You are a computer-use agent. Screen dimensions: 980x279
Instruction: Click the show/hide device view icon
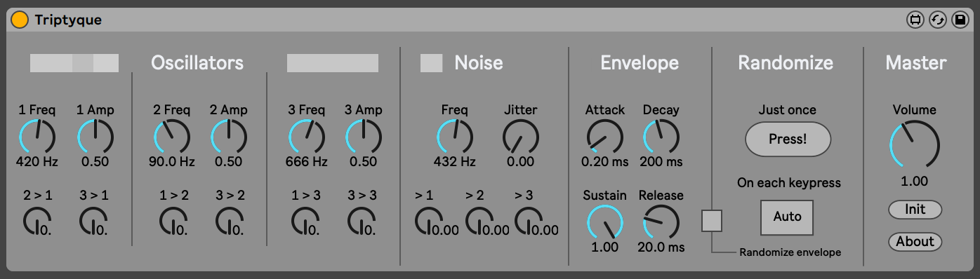[x=915, y=20]
